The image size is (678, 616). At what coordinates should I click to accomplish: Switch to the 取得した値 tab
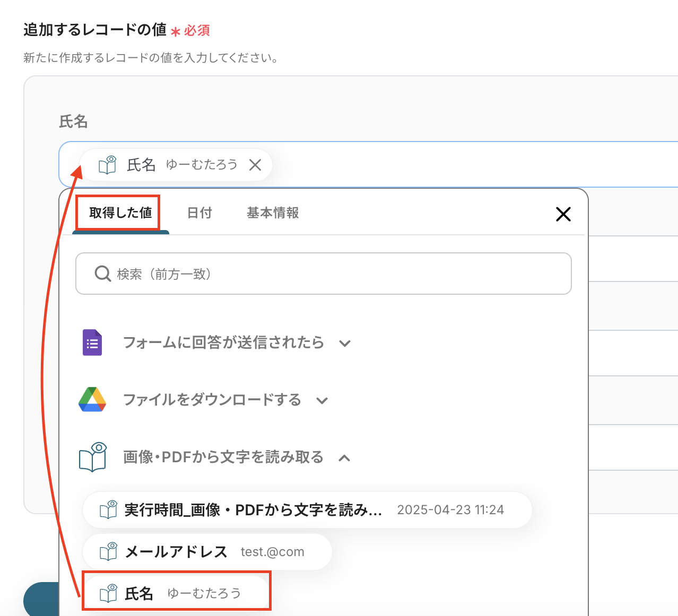[120, 213]
